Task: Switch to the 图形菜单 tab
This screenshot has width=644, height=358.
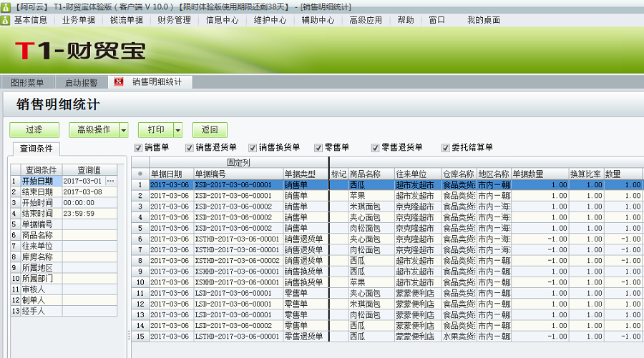Action: pyautogui.click(x=27, y=83)
